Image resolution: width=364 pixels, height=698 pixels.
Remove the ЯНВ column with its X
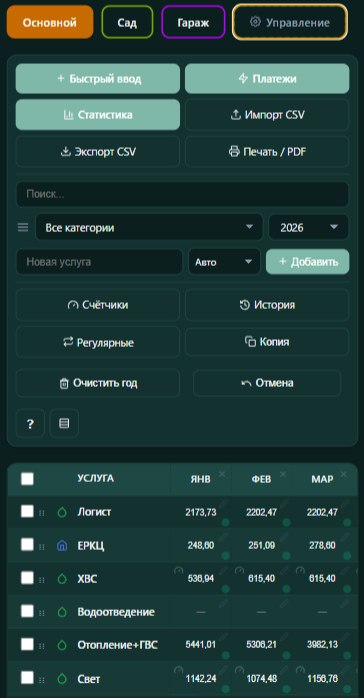(x=222, y=474)
